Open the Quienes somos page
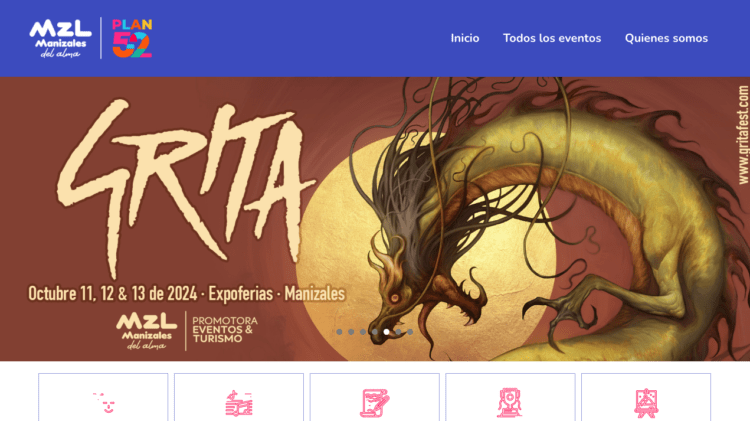This screenshot has width=750, height=421. point(666,38)
